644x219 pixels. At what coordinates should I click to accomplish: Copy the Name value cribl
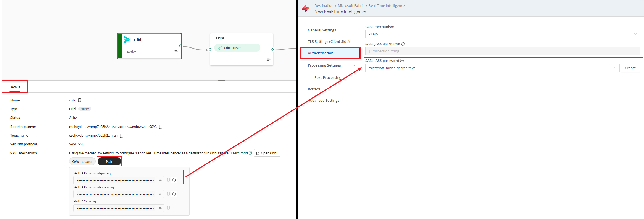(80, 100)
